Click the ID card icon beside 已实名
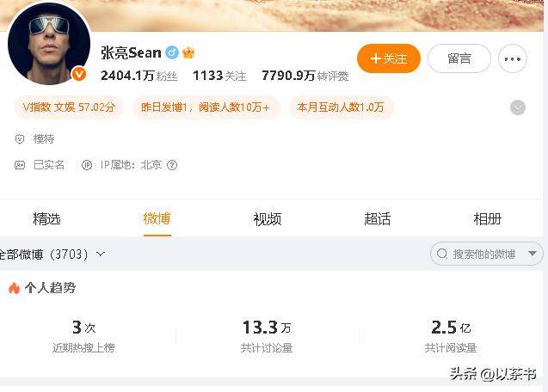The width and height of the screenshot is (548, 392). pos(20,165)
